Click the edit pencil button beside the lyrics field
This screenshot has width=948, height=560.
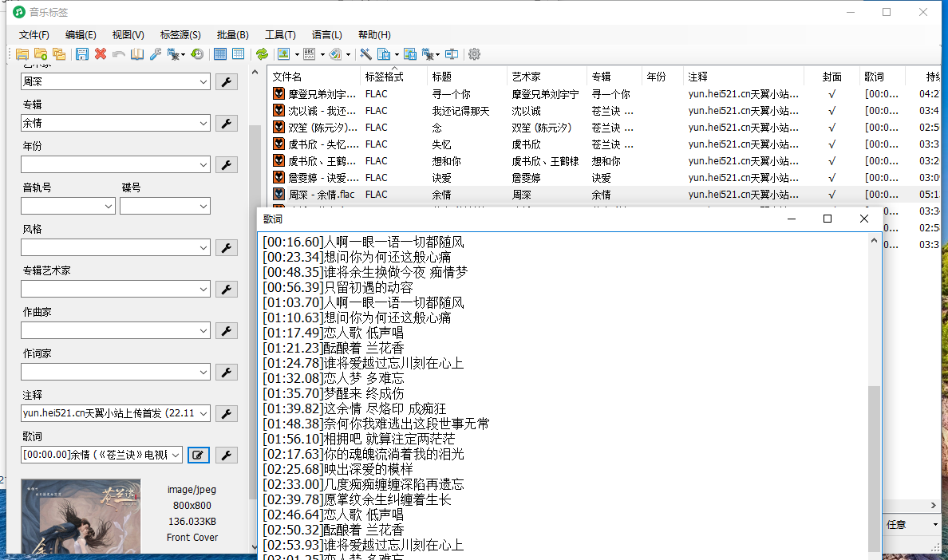click(x=198, y=455)
